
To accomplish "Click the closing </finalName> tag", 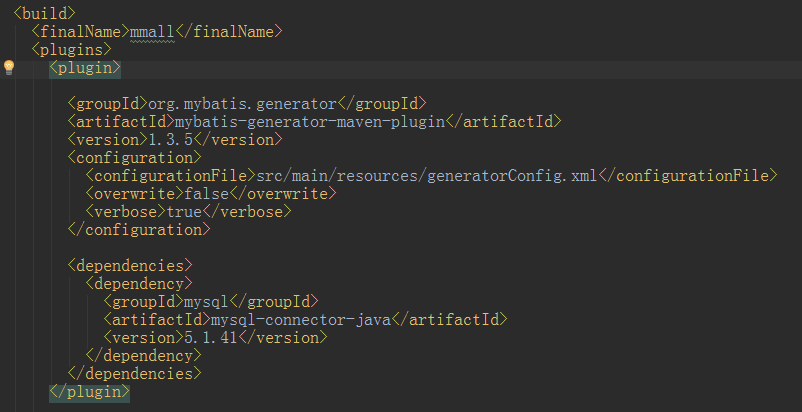I will pyautogui.click(x=229, y=32).
